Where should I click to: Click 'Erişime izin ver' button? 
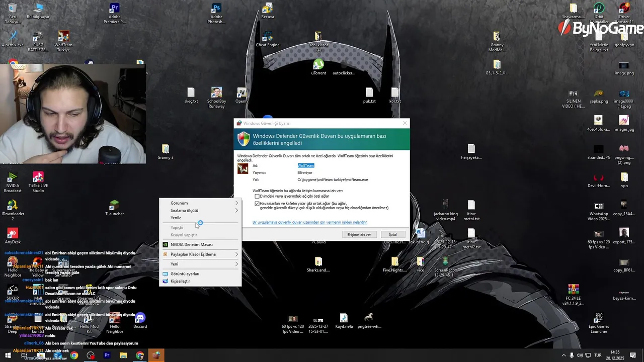[x=359, y=234]
